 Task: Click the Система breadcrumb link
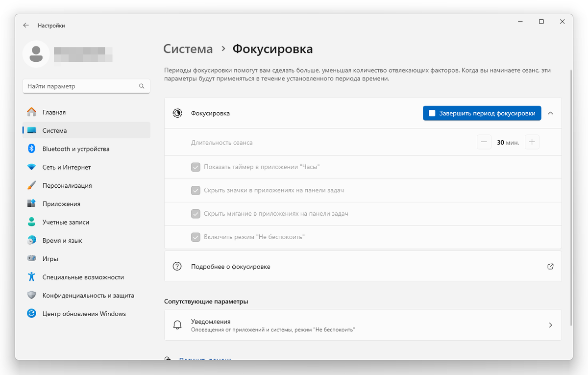click(188, 49)
